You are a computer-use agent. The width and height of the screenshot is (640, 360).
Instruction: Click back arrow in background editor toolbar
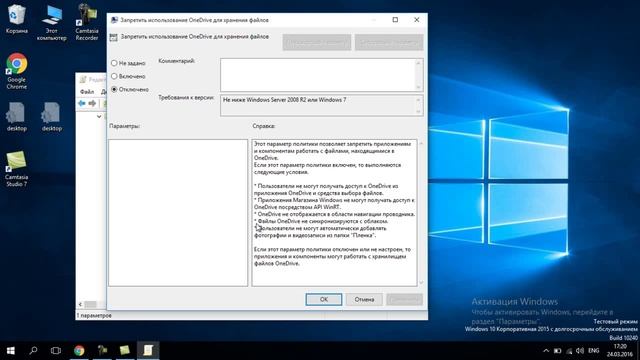click(82, 103)
